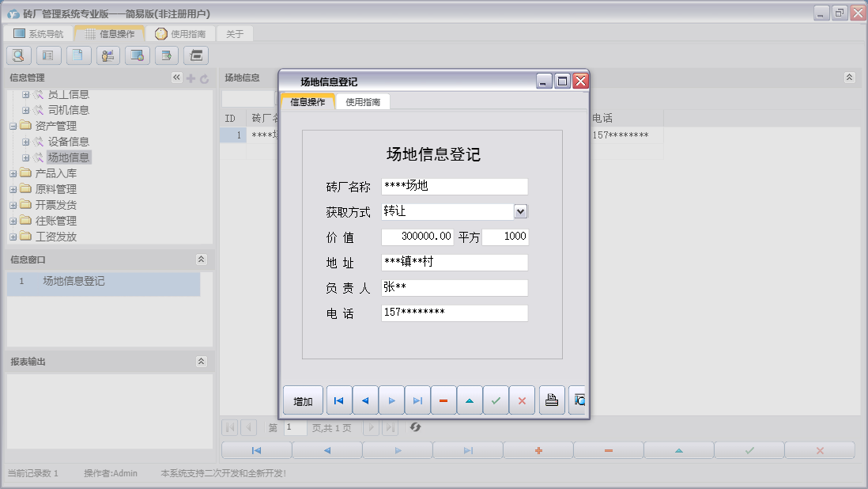868x489 pixels.
Task: Cancel edit with red X in dialog toolbar
Action: click(x=522, y=400)
